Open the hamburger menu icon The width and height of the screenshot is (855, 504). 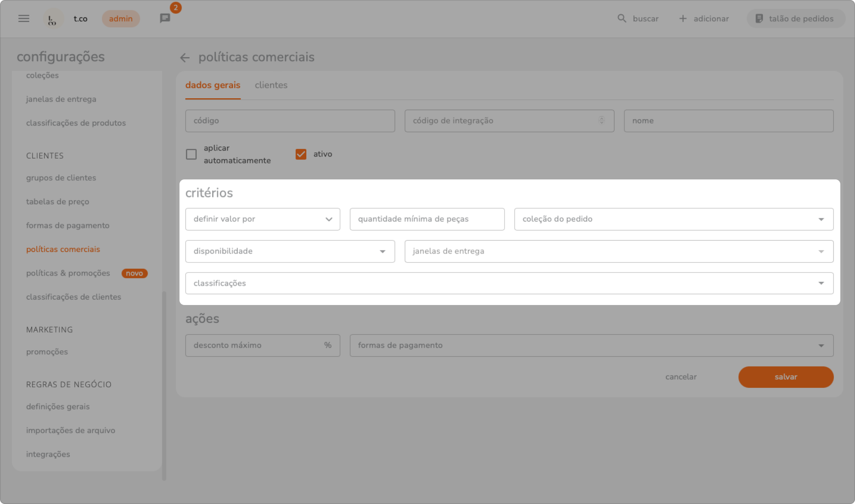click(24, 19)
